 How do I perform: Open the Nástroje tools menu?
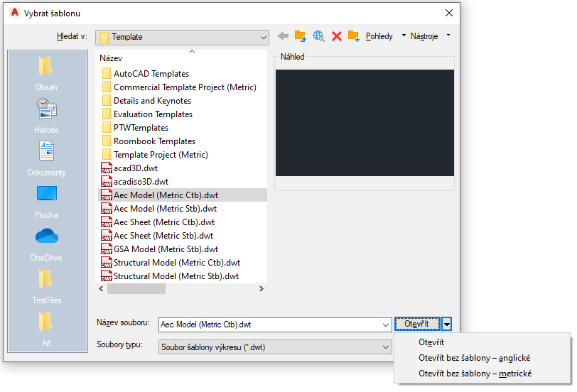pos(430,36)
